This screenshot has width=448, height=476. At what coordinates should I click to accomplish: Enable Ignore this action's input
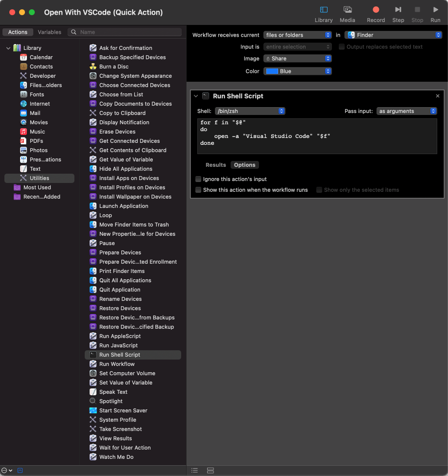click(198, 179)
